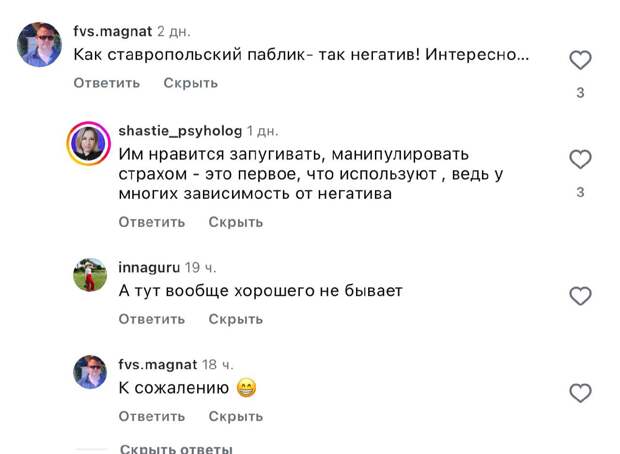Like innaguru's comment with heart icon

click(580, 296)
